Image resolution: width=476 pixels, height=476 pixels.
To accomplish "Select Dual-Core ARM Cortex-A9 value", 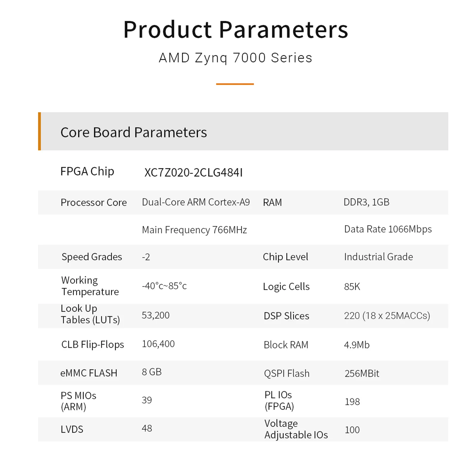I will click(196, 202).
